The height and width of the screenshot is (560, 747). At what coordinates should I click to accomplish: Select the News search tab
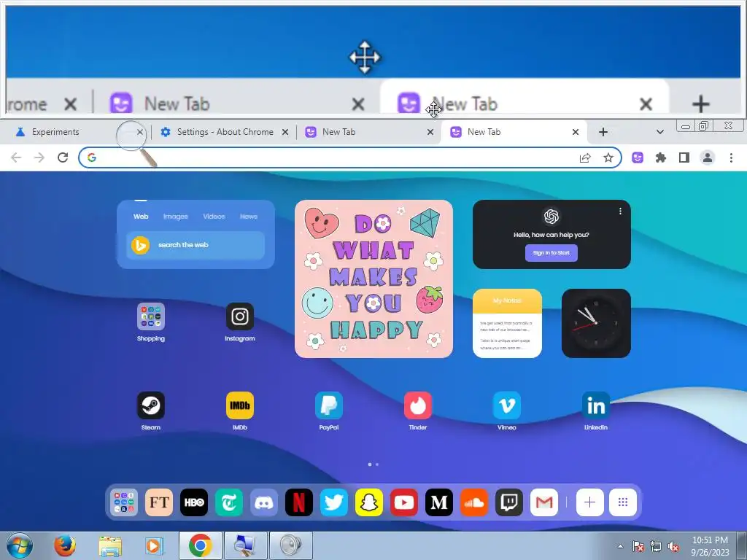coord(249,216)
